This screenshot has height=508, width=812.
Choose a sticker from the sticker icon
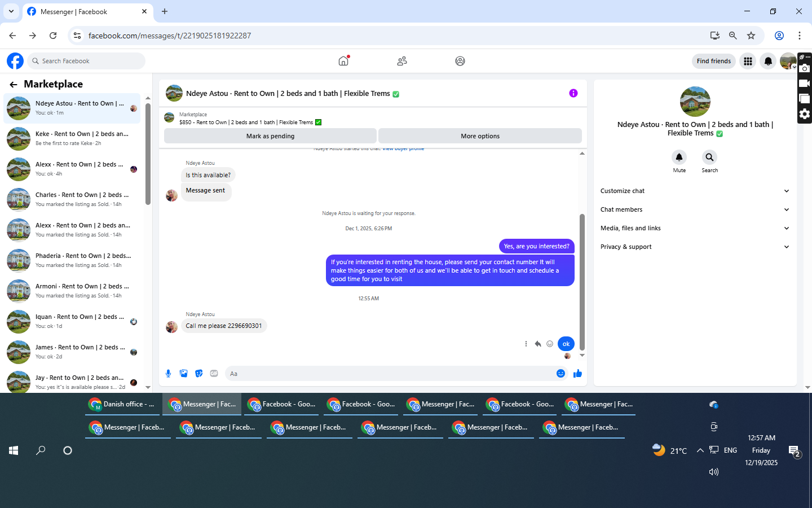(198, 374)
